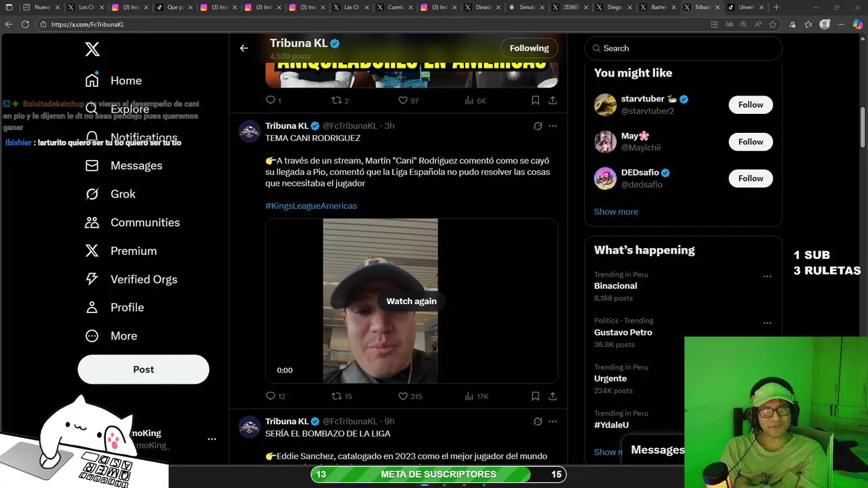The width and height of the screenshot is (868, 488).
Task: Open Profile from sidebar
Action: click(114, 307)
